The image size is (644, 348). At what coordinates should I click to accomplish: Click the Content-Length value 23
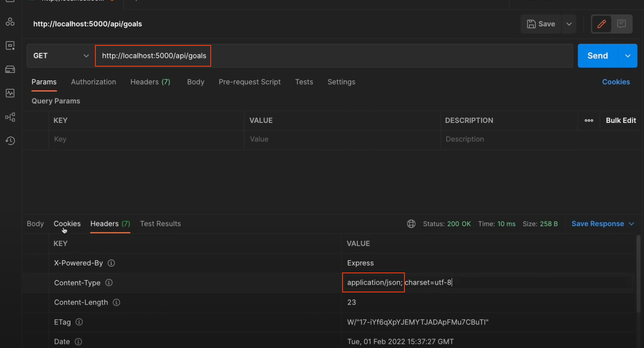(351, 302)
